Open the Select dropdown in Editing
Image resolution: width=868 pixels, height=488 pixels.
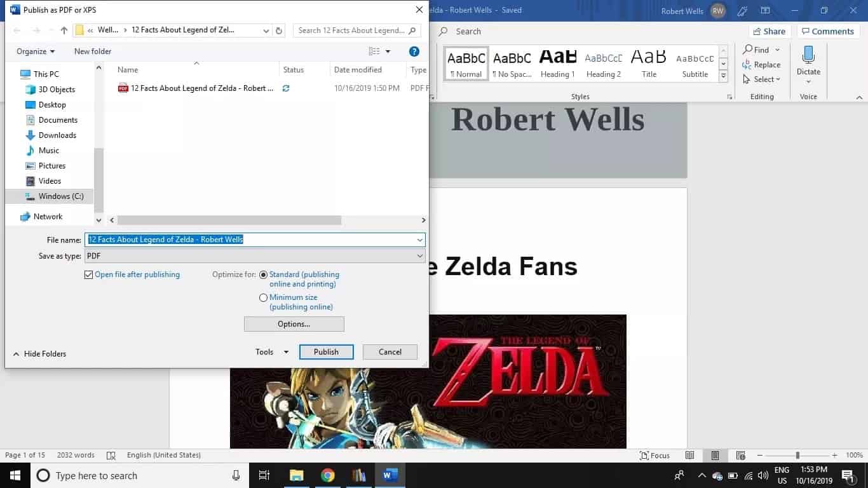pos(761,79)
